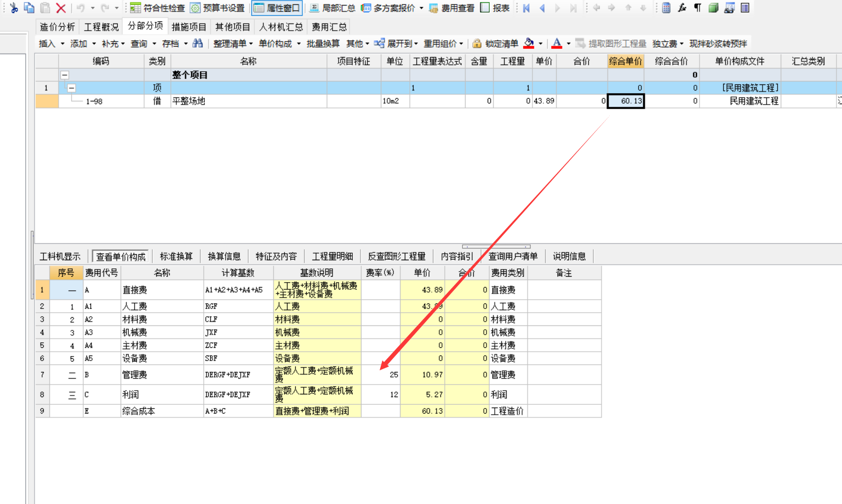Click the Redo arrow icon
The image size is (842, 504).
(105, 8)
